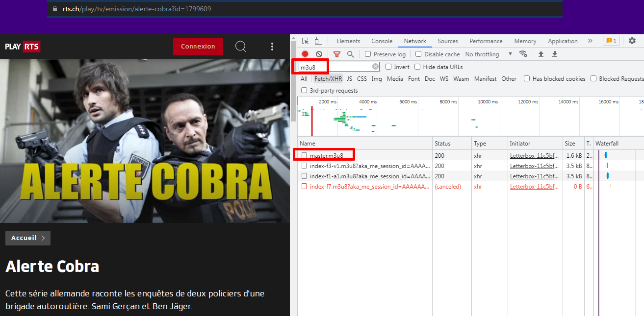Filter requests by Doc
644x316 pixels.
click(x=430, y=79)
